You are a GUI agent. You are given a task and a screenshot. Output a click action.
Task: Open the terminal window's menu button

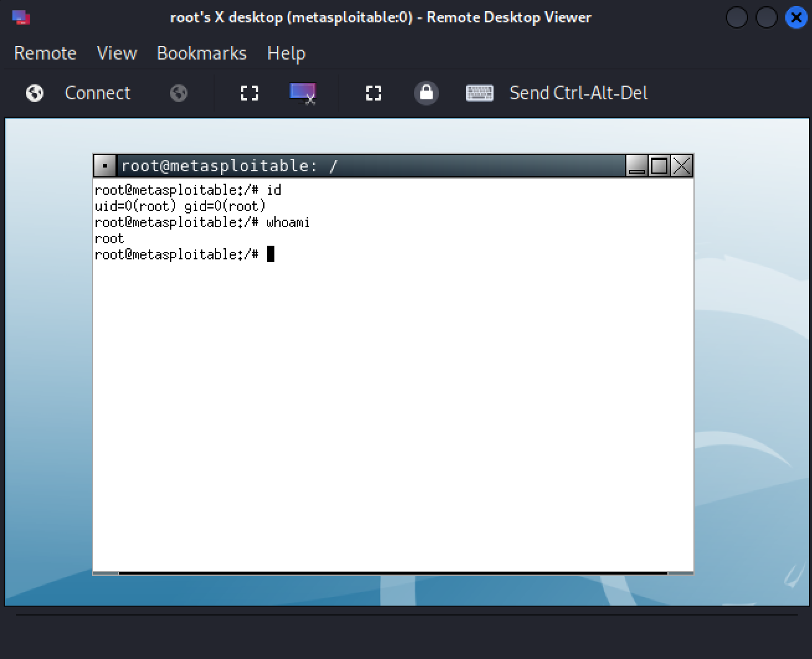coord(104,166)
